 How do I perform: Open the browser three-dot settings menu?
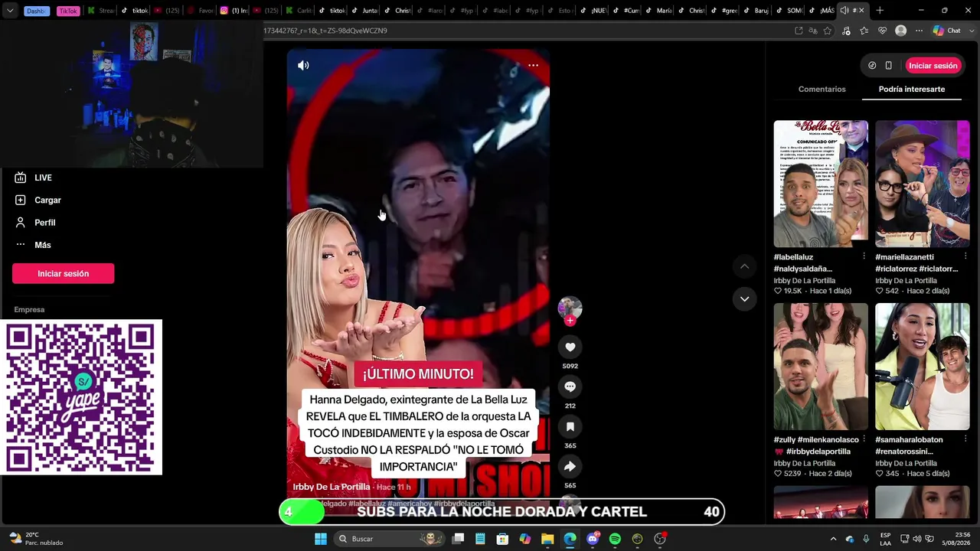[x=917, y=31]
